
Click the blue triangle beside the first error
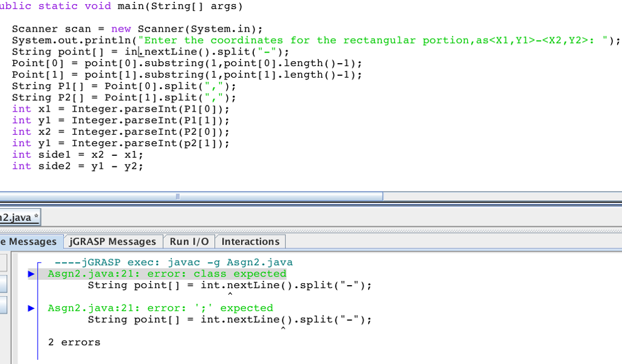click(x=31, y=274)
